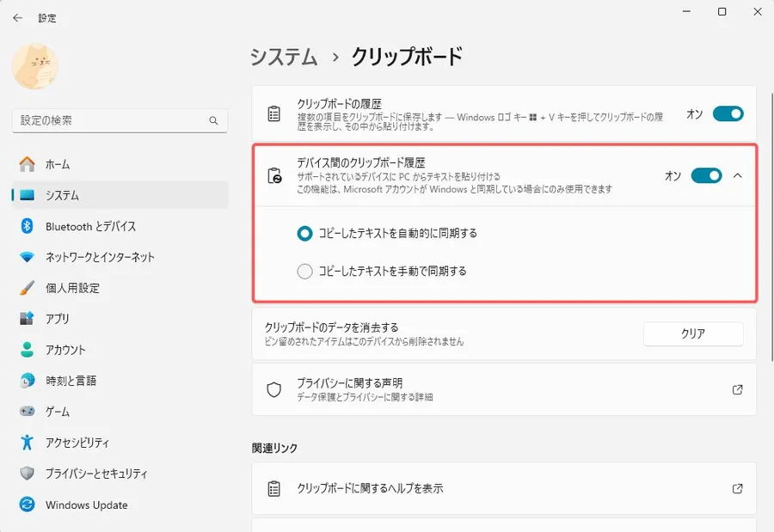Click the 個人用設定 paintbrush icon
The image size is (774, 532).
point(27,288)
